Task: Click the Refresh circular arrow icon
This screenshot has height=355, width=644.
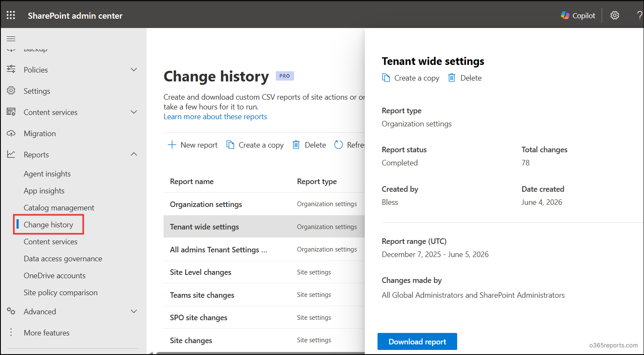Action: tap(339, 145)
